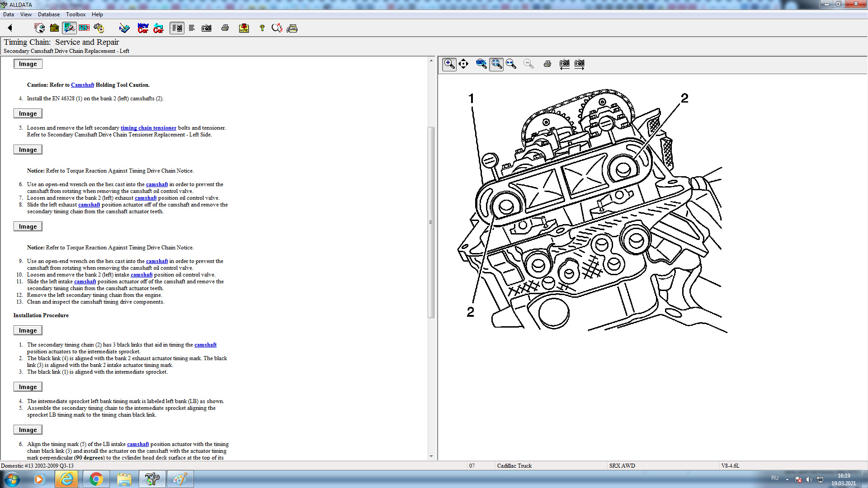Print the diagram from image toolbar

coord(547,64)
